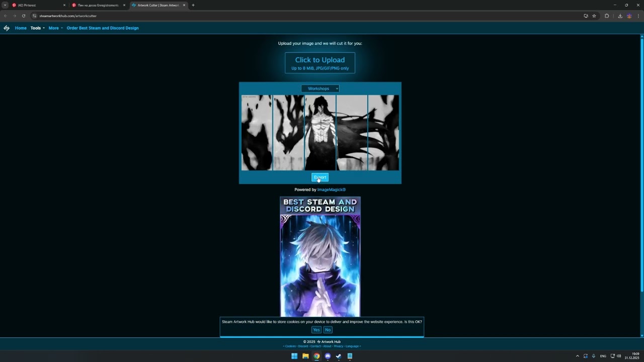Open the browser Extensions puzzle icon
This screenshot has width=644, height=362.
[607, 16]
